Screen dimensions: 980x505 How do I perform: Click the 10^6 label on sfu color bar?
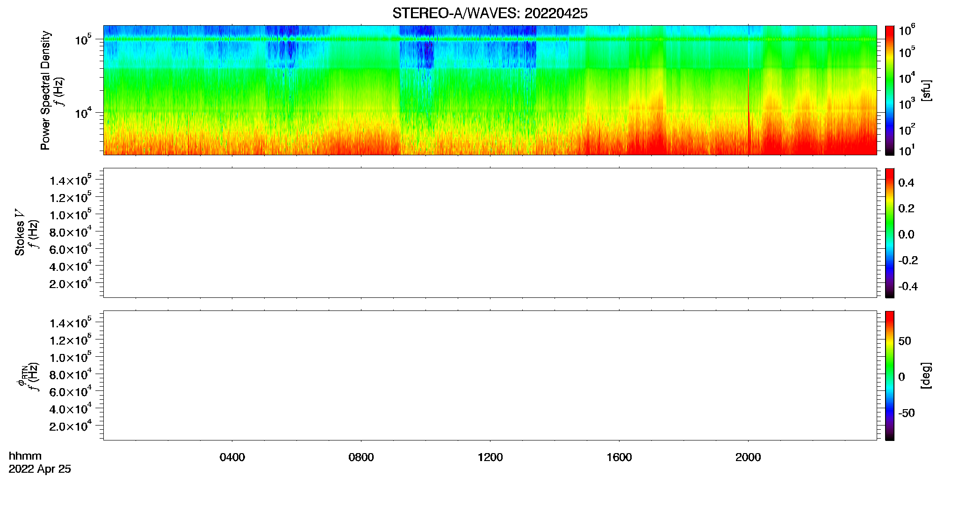point(907,30)
